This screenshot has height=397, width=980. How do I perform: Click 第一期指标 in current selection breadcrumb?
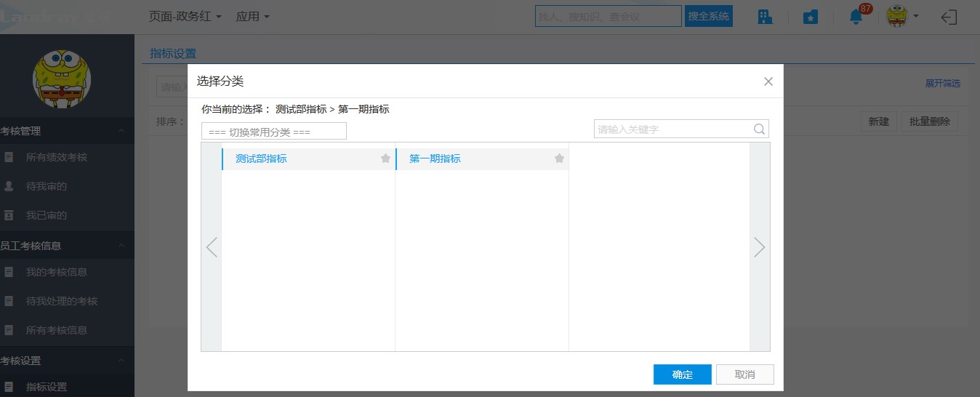click(x=364, y=109)
